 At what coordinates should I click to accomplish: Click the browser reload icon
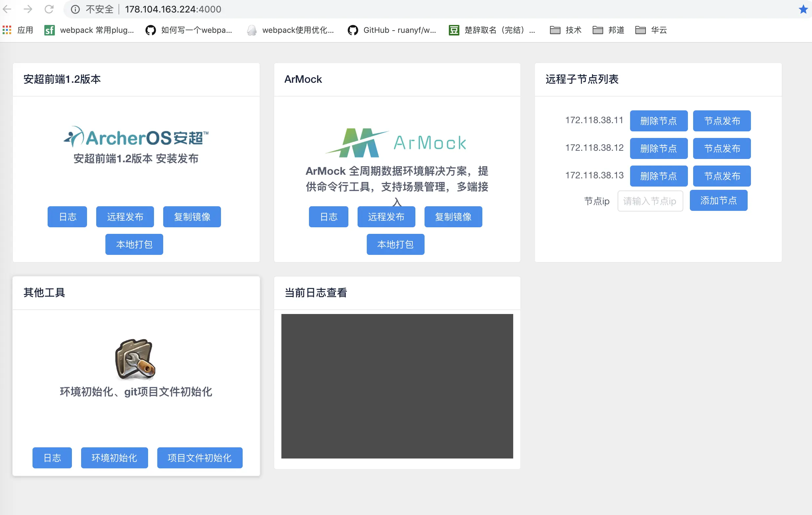pyautogui.click(x=49, y=9)
